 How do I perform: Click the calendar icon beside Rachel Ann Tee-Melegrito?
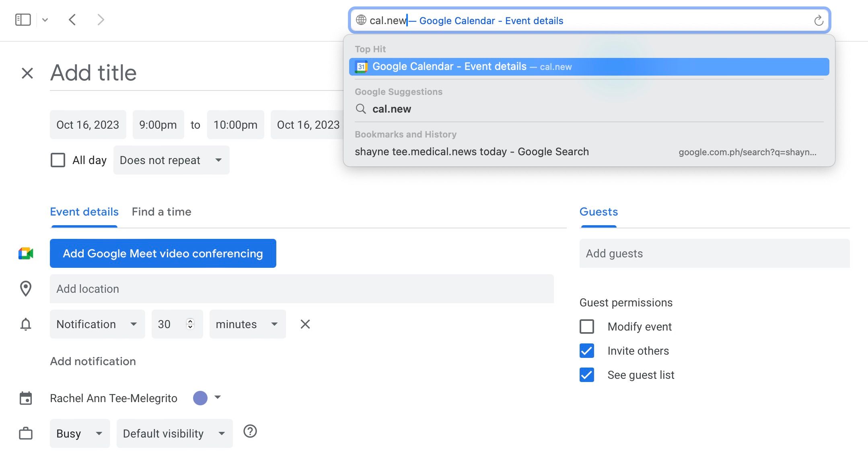[x=25, y=398]
